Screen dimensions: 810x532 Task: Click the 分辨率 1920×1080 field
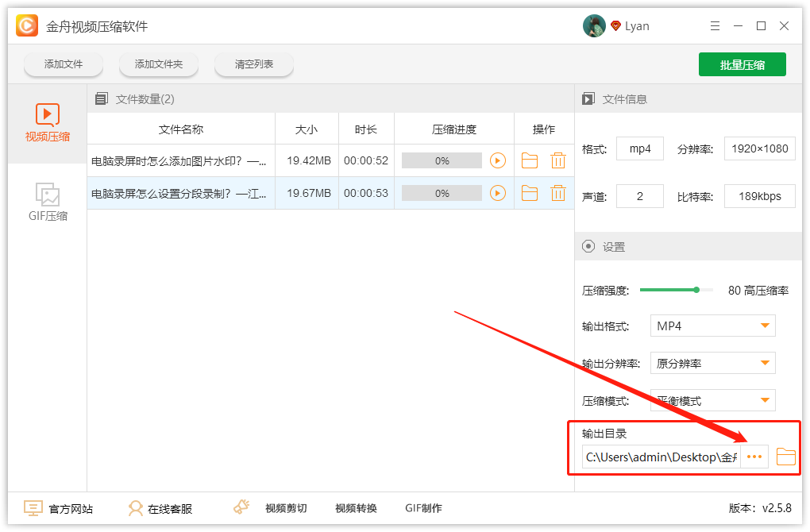tap(759, 148)
